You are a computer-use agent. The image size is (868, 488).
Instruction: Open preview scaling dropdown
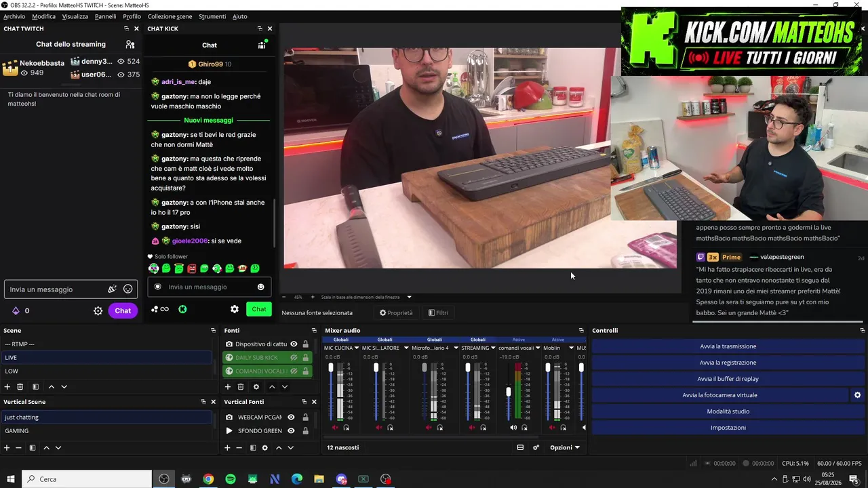pos(409,297)
